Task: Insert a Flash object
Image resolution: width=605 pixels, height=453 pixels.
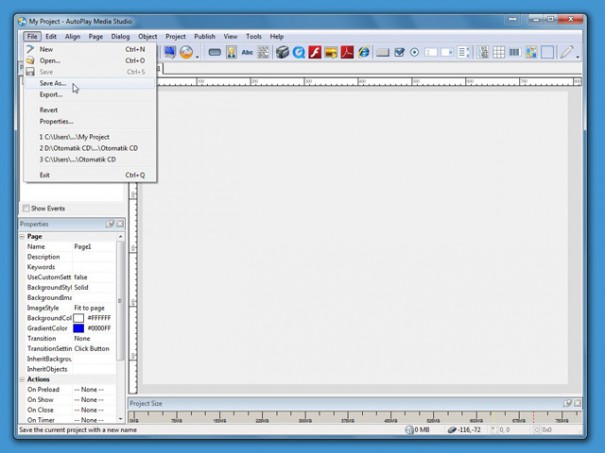Action: (315, 52)
